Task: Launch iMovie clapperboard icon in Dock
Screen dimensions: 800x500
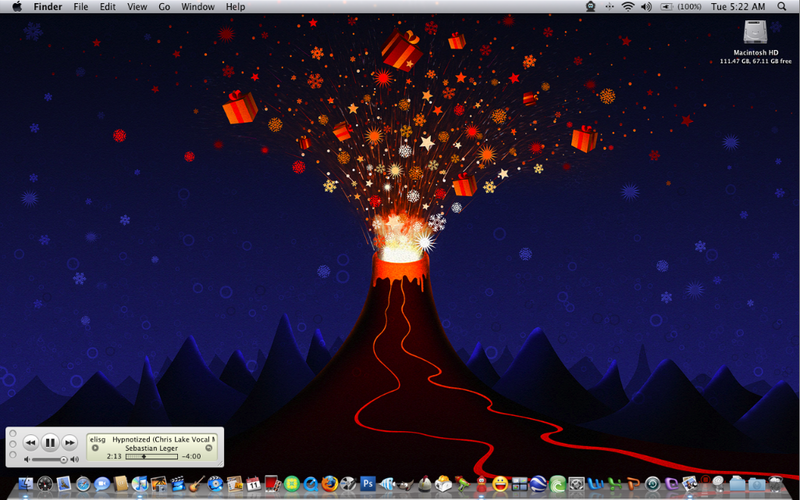Action: coord(178,484)
